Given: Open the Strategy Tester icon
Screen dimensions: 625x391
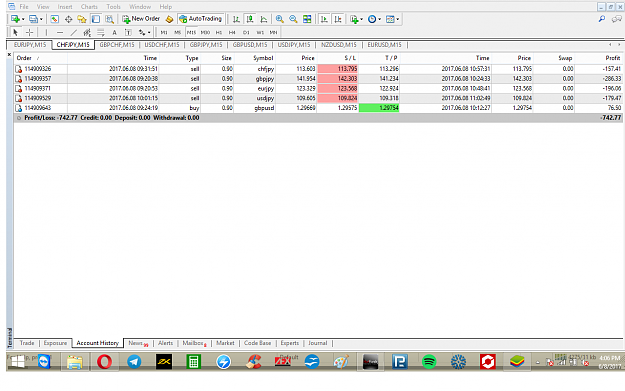Looking at the screenshot, I should coord(109,19).
